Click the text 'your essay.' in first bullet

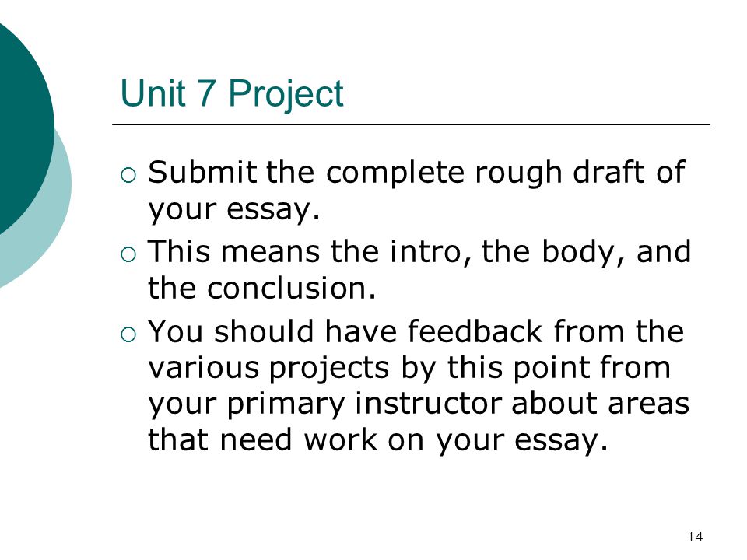pyautogui.click(x=233, y=209)
